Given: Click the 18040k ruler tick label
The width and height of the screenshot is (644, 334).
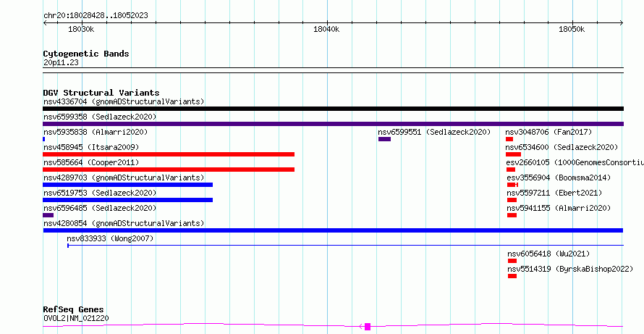Looking at the screenshot, I should (326, 29).
